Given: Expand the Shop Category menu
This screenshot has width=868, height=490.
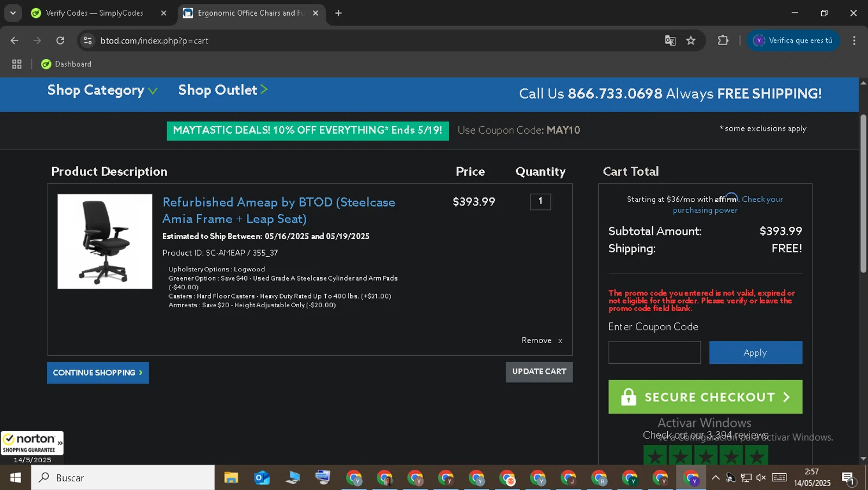Looking at the screenshot, I should (102, 90).
